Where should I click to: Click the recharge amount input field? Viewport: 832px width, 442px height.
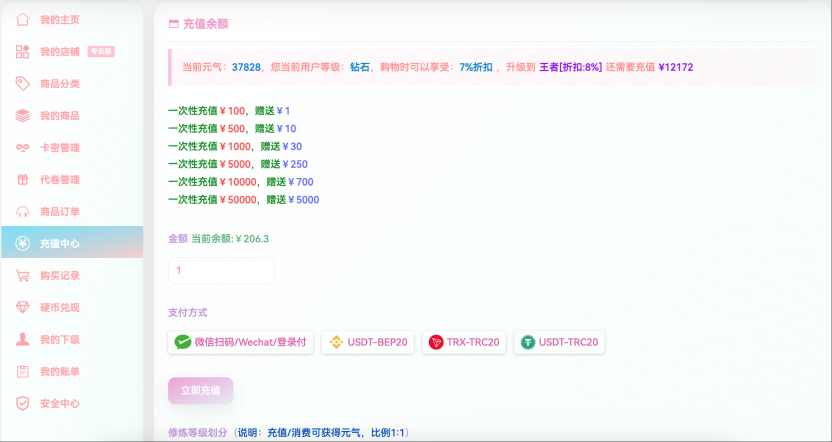click(221, 270)
